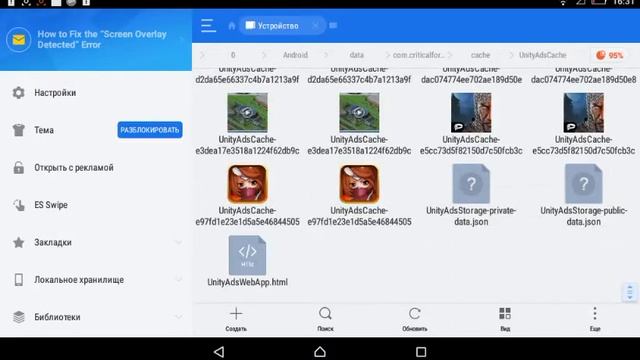
Task: Open first UnityAdsCache-e5cc73d5f82150d7c50fcb3c thumbnail
Action: [471, 113]
